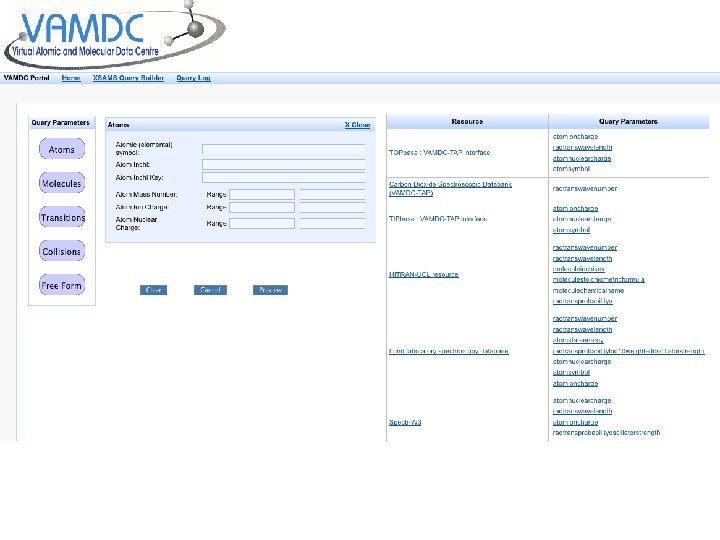Click the Atom Ion Charge upper range field
The width and height of the screenshot is (720, 540).
point(332,208)
